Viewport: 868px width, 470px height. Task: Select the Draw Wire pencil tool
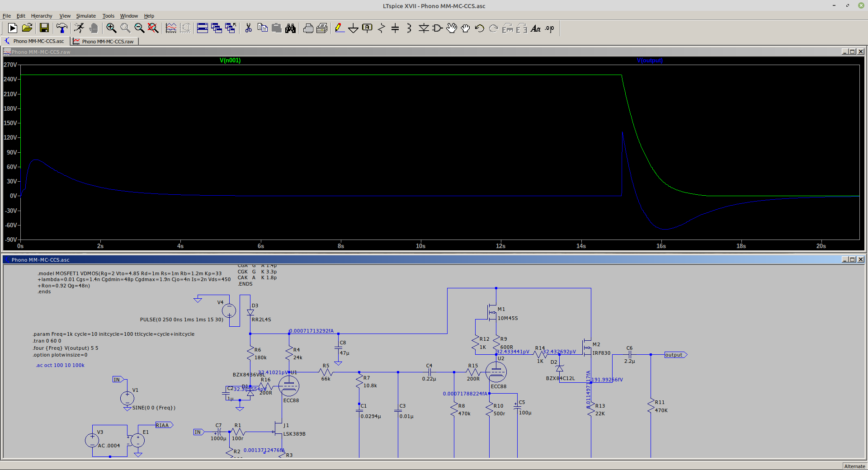(x=339, y=28)
